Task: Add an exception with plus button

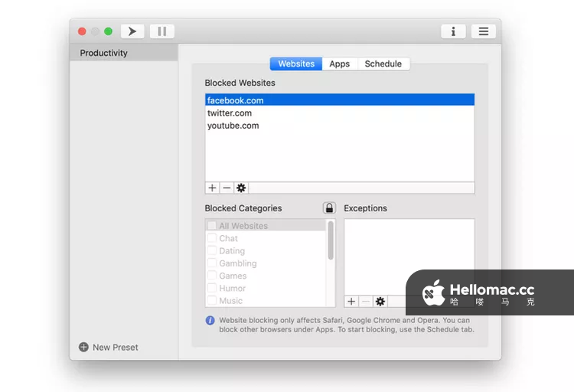Action: point(351,302)
